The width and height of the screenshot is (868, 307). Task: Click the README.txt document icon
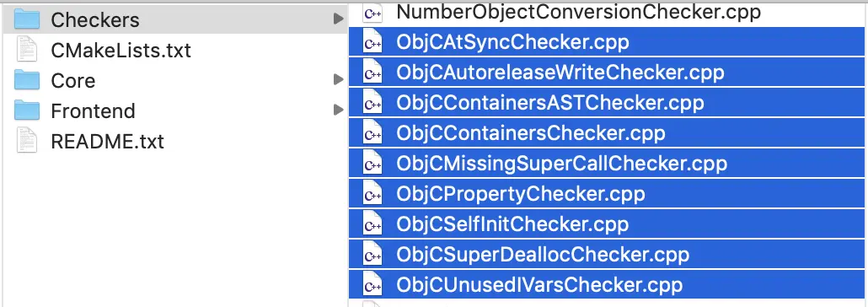point(27,141)
